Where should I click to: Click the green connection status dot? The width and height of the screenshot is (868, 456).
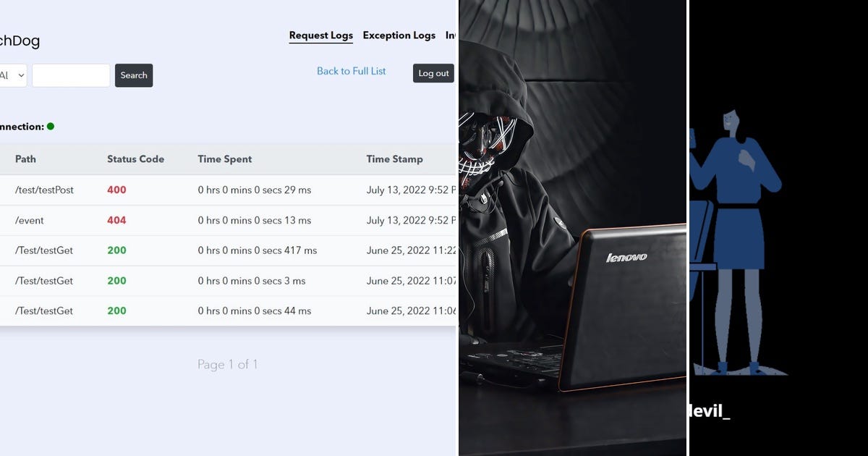pos(51,126)
